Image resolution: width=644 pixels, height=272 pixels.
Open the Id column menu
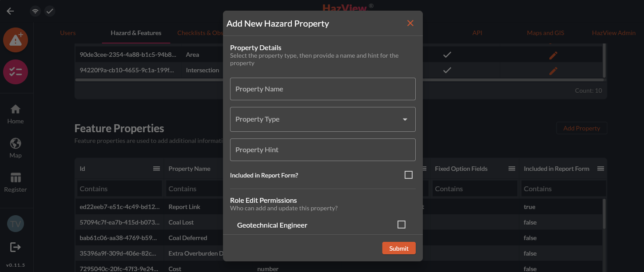click(x=156, y=169)
